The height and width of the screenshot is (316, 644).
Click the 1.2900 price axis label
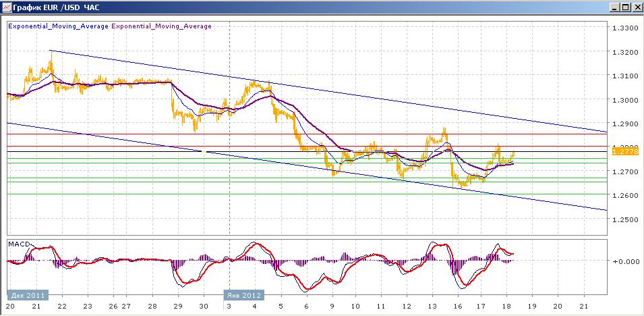tap(625, 124)
